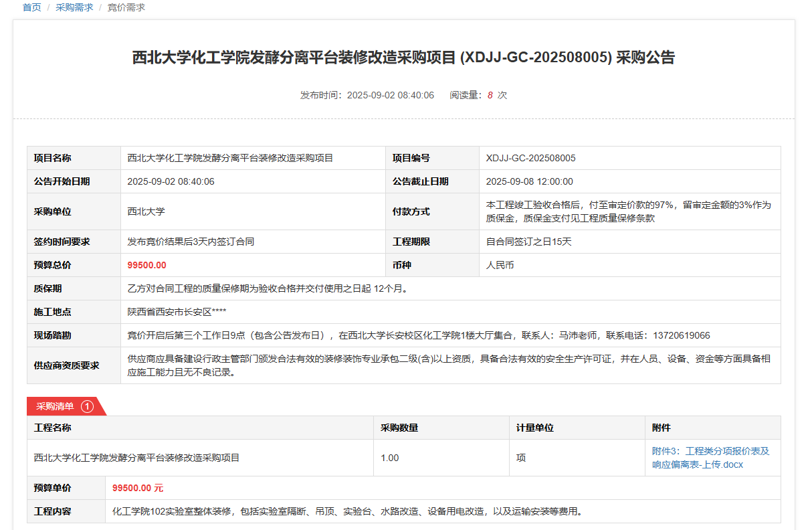Click the 工程名称 column header

(53, 428)
